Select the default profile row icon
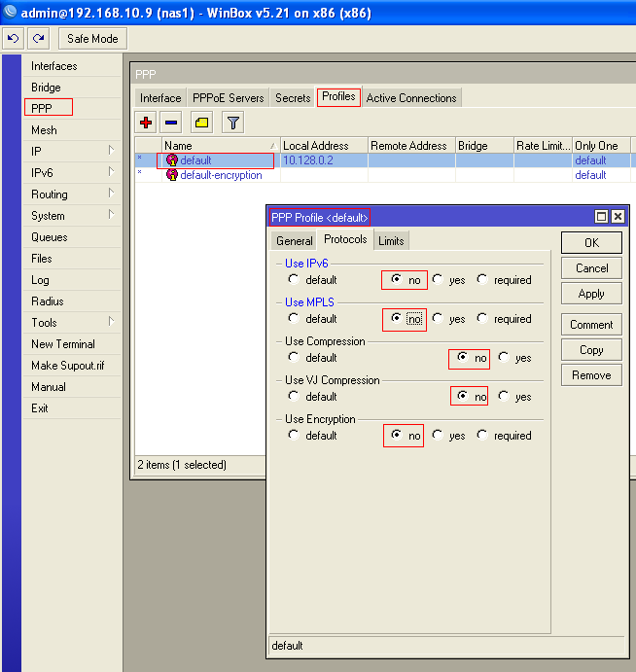This screenshot has height=672, width=636. pos(172,160)
